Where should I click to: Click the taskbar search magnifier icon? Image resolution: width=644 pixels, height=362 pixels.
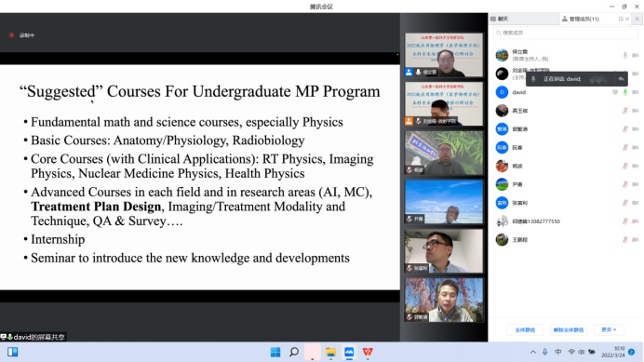click(294, 352)
